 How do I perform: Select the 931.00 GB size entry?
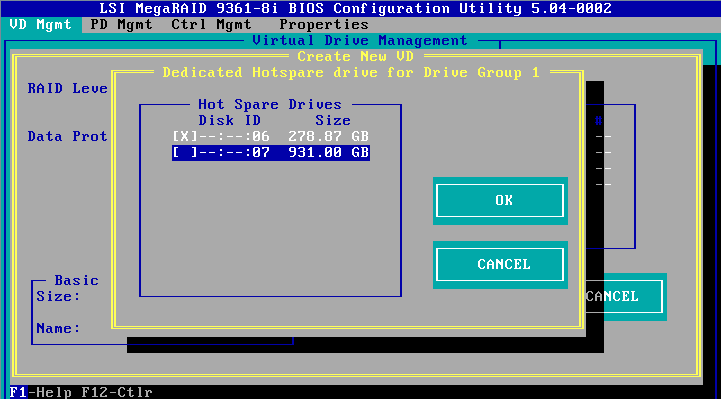click(329, 152)
